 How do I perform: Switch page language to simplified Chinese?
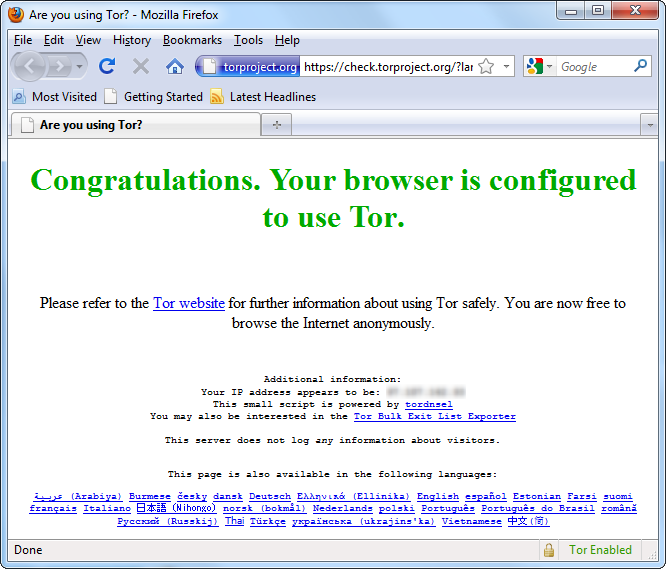pyautogui.click(x=528, y=521)
